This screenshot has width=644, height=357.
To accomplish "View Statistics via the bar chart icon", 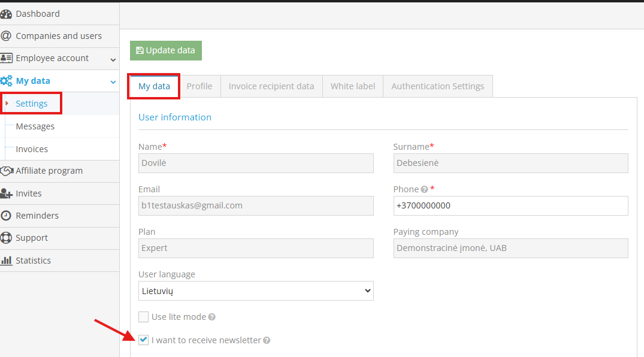I will pyautogui.click(x=8, y=260).
